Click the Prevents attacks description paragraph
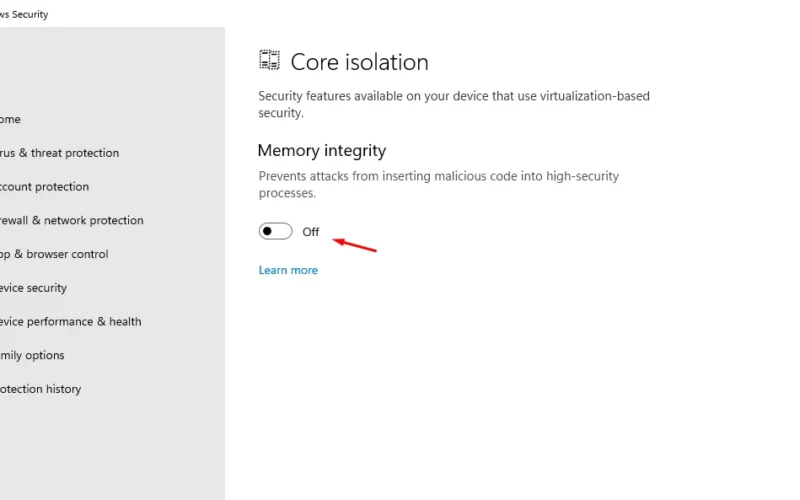The width and height of the screenshot is (800, 500). click(x=439, y=184)
